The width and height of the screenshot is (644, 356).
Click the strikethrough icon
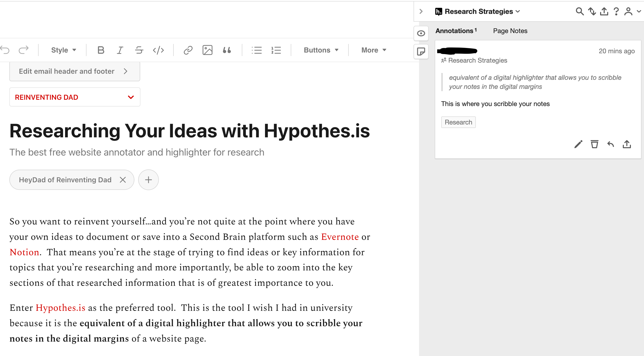139,50
